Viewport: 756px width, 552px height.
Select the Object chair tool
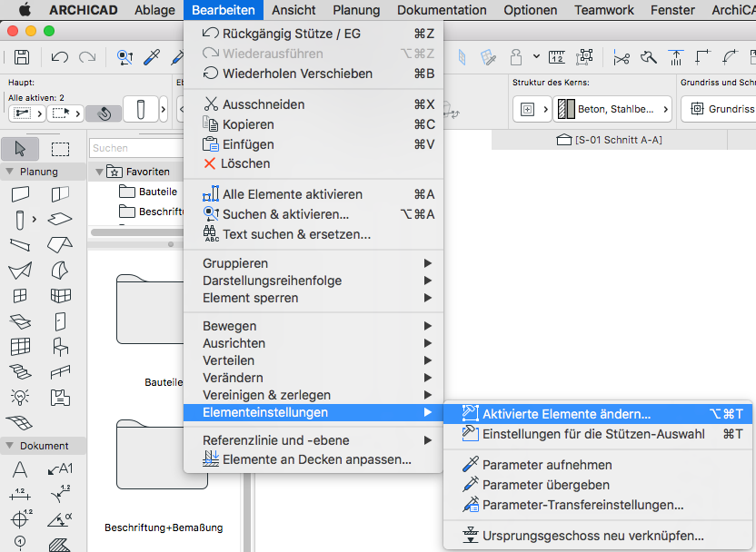pyautogui.click(x=60, y=347)
